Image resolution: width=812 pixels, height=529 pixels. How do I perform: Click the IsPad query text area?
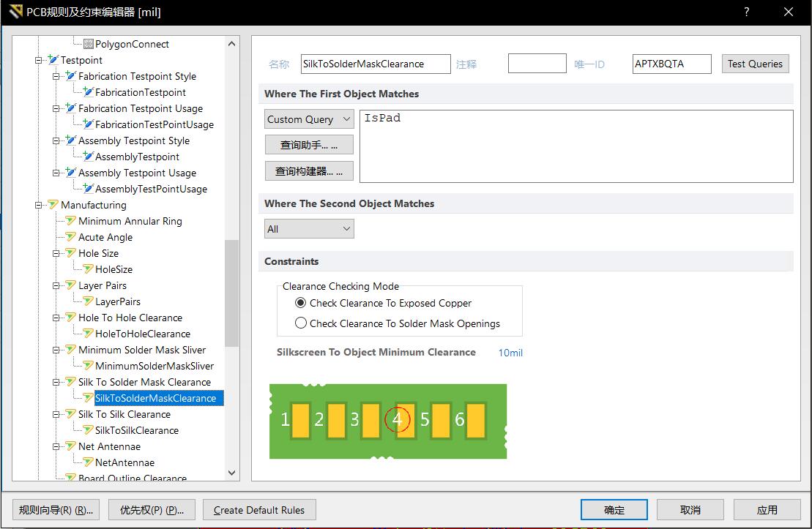576,146
